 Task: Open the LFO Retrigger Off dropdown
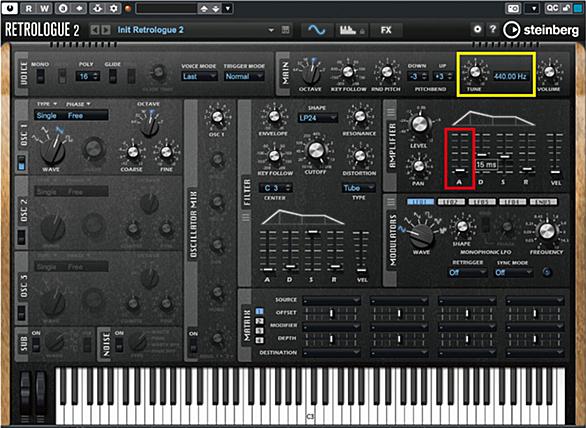pyautogui.click(x=467, y=272)
